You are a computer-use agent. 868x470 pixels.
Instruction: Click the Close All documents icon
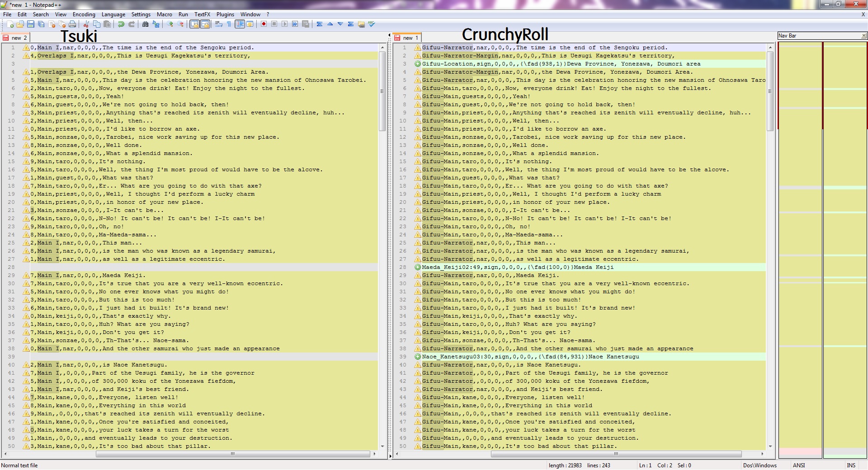click(62, 24)
